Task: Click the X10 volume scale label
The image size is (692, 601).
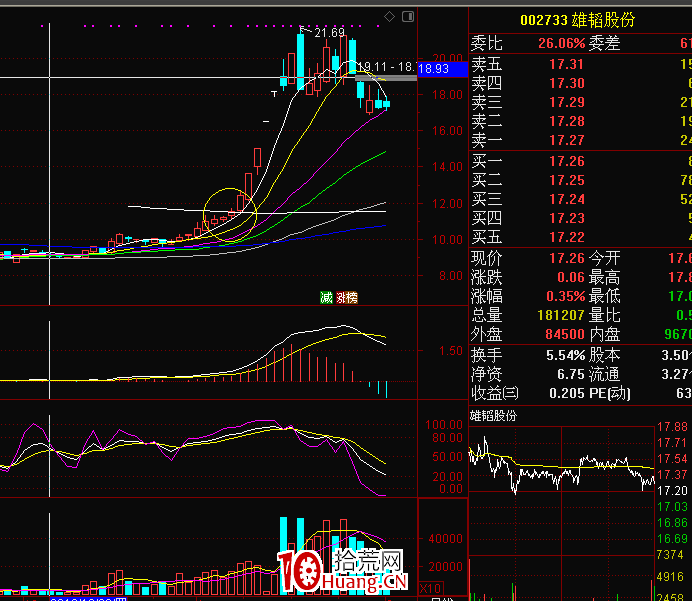Action: [431, 588]
